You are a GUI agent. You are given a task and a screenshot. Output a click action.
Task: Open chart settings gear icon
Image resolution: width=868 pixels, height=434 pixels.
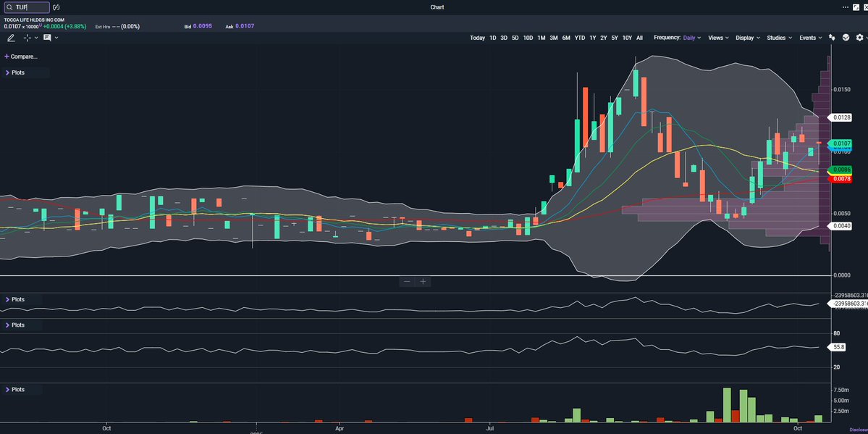tap(859, 38)
